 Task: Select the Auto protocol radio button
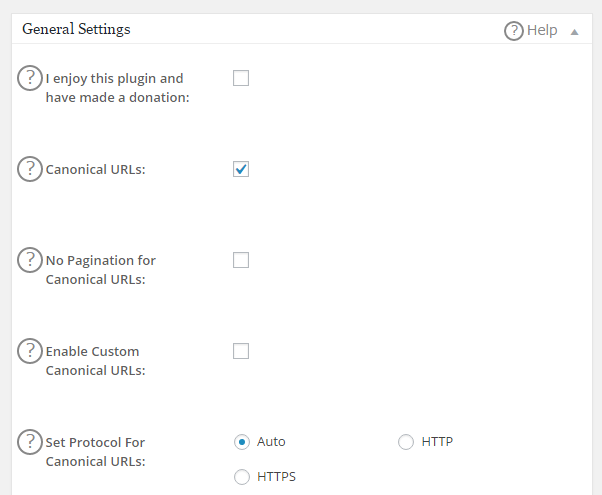coord(241,442)
